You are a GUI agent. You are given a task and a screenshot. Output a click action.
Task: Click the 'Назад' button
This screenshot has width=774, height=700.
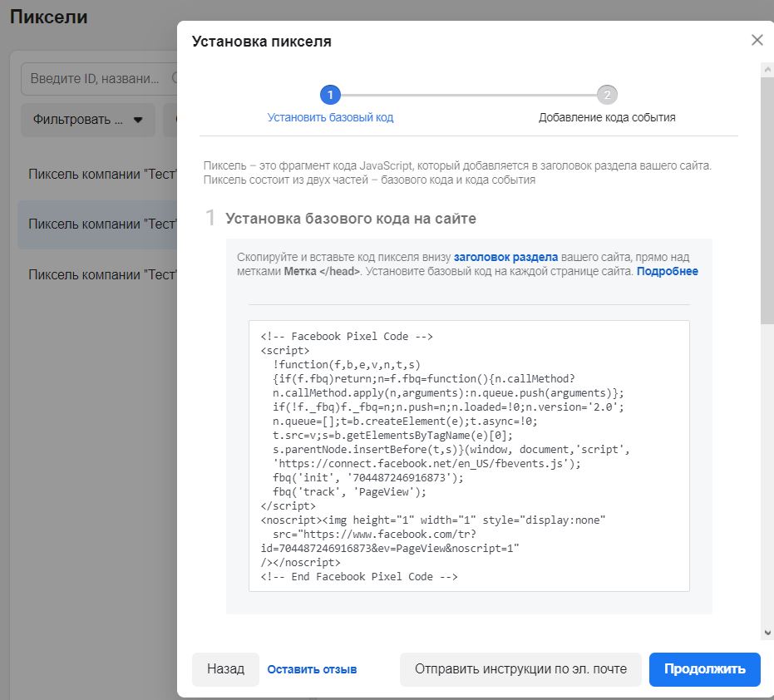click(225, 669)
